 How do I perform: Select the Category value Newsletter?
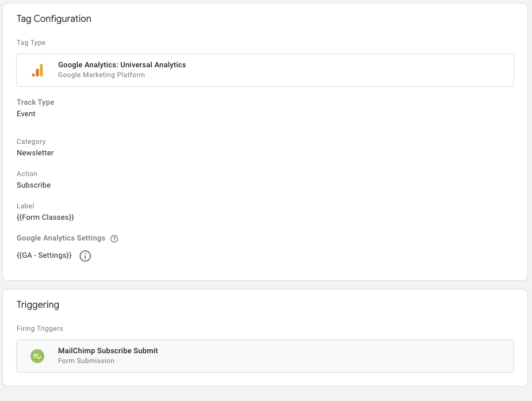35,153
